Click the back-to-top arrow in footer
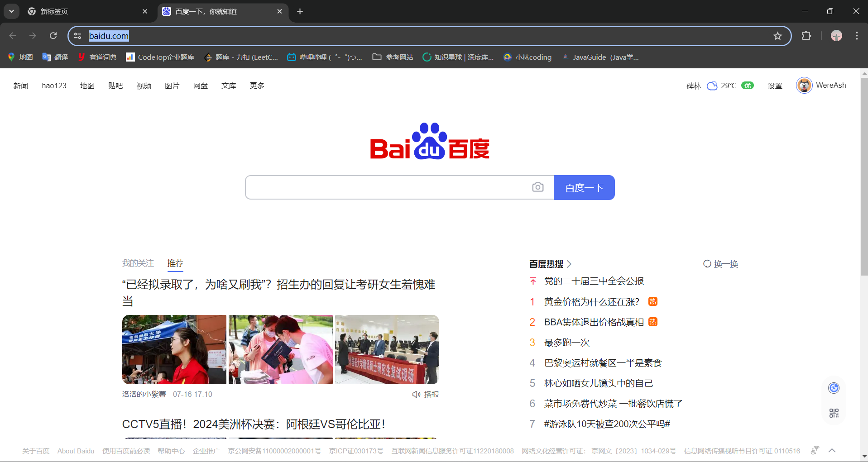The image size is (868, 462). pyautogui.click(x=832, y=450)
